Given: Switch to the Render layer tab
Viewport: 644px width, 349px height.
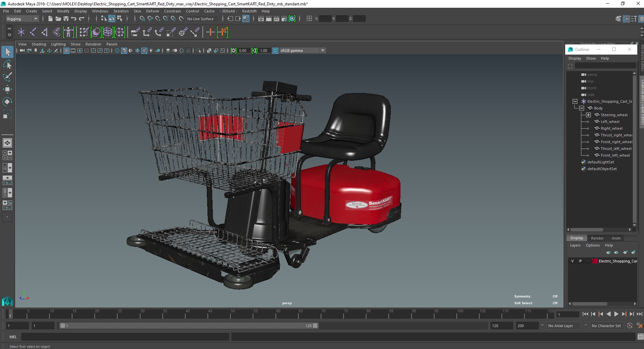Looking at the screenshot, I should tap(597, 238).
